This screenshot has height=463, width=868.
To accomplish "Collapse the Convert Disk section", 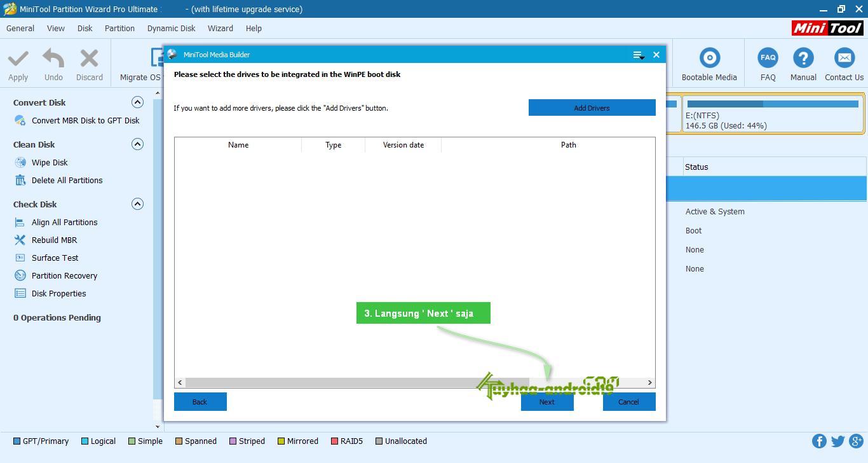I will tap(137, 102).
